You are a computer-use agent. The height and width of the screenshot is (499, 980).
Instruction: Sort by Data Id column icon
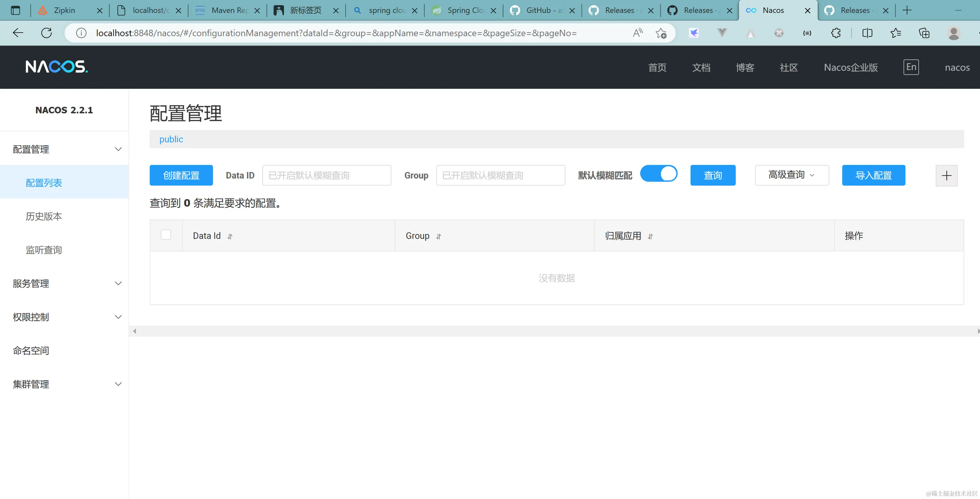[x=230, y=236]
